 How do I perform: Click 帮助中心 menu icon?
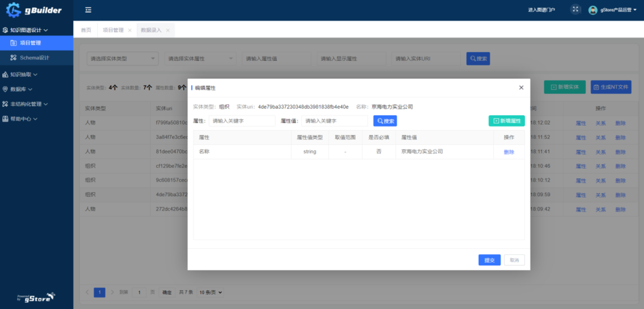5,119
